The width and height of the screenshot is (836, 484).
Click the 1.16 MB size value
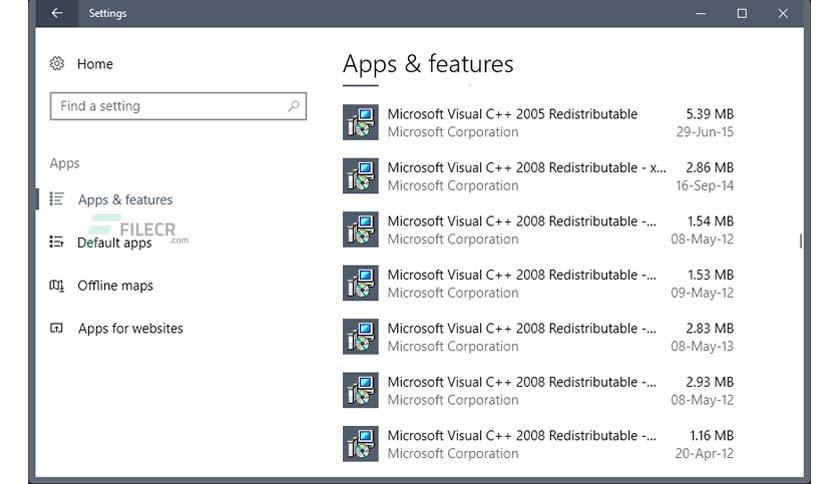coord(712,435)
